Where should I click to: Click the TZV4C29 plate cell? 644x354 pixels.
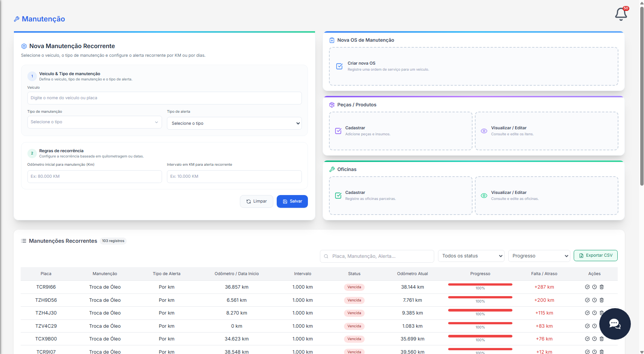(46, 326)
